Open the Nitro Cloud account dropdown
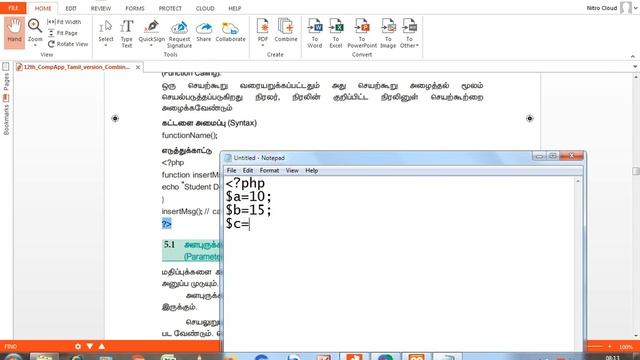 pos(636,8)
